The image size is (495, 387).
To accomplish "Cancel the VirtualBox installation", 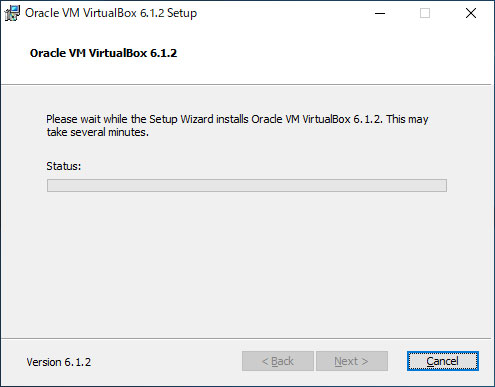I will pos(443,361).
